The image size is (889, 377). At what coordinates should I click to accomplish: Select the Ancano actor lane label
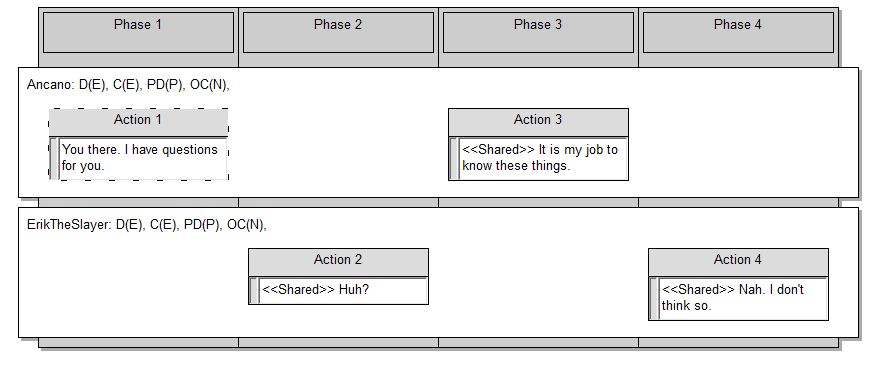click(128, 85)
